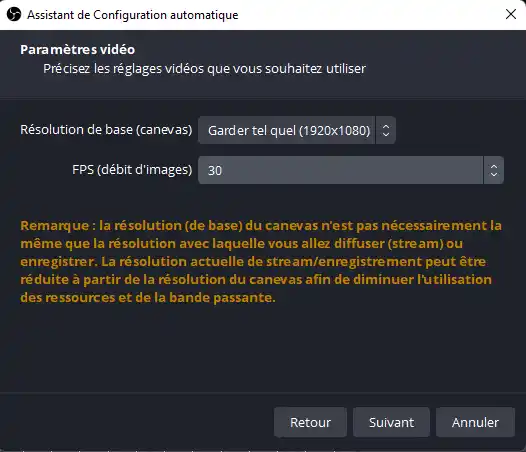526x452 pixels.
Task: Continue with the Suivant button
Action: tap(391, 422)
